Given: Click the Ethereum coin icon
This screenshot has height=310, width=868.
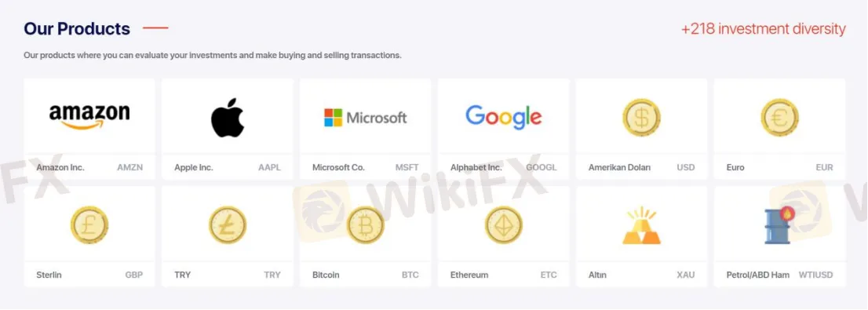Looking at the screenshot, I should [x=503, y=224].
